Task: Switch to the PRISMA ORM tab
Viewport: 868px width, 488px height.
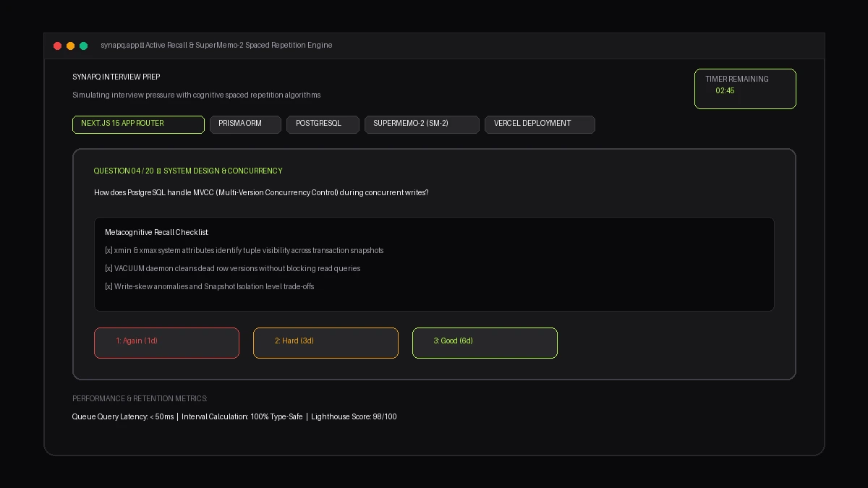Action: coord(245,124)
